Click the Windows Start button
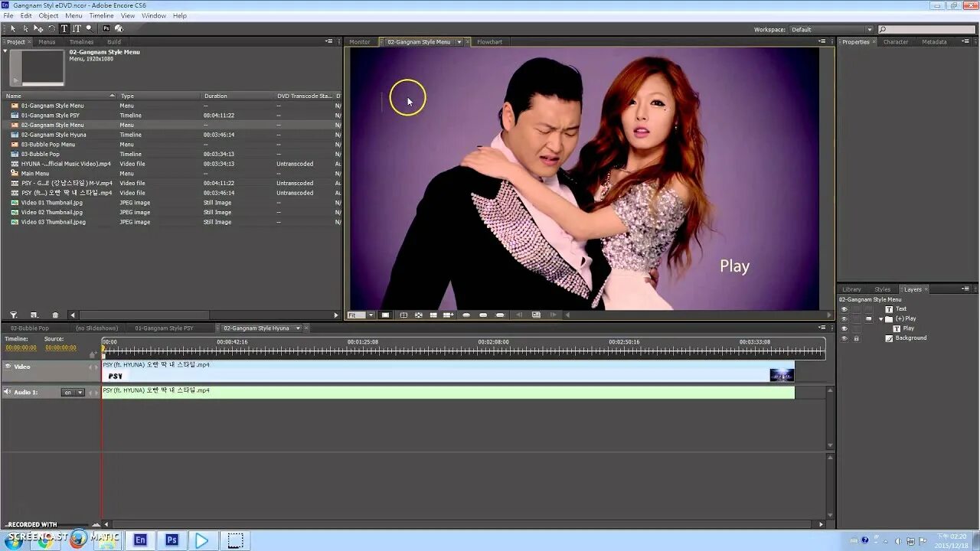 14,540
